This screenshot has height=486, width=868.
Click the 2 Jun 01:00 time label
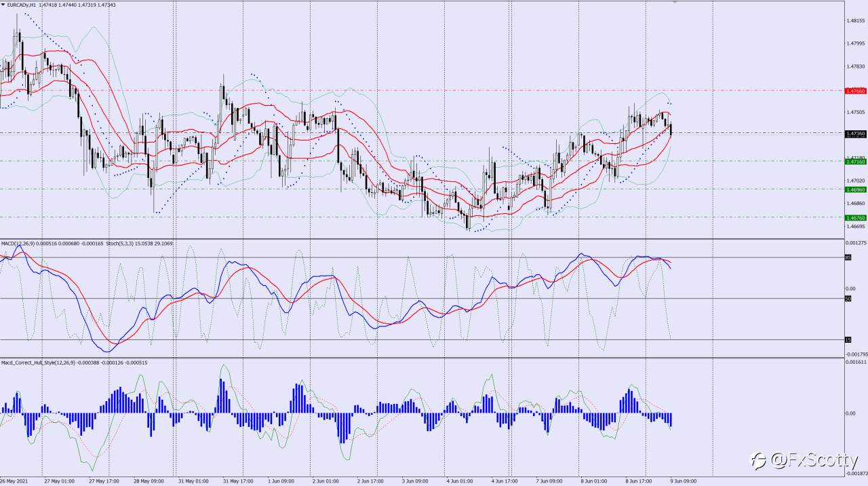point(326,481)
